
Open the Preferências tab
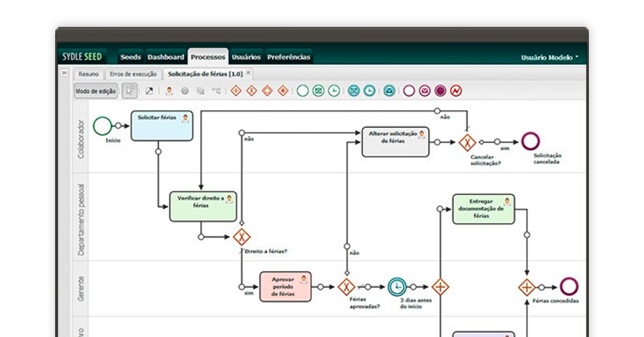click(x=289, y=57)
